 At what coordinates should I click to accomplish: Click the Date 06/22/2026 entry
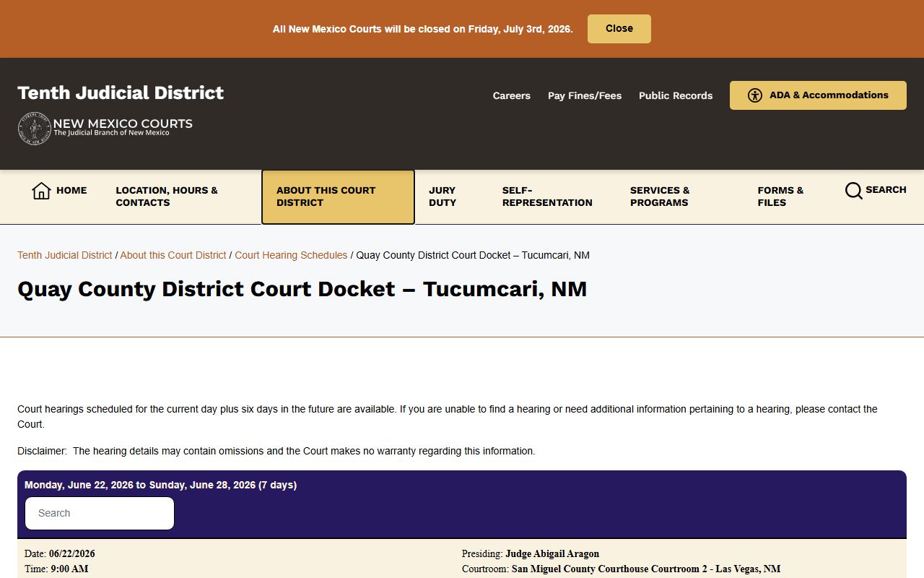tap(60, 553)
